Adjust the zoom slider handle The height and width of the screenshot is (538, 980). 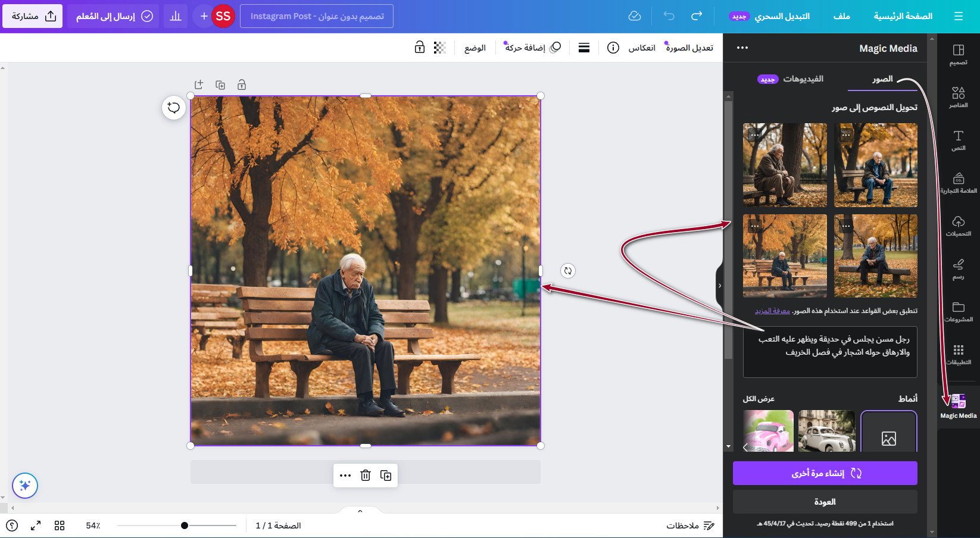(185, 526)
